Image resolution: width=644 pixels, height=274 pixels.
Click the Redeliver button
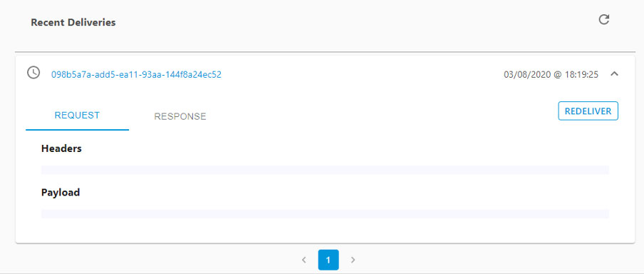(x=588, y=111)
